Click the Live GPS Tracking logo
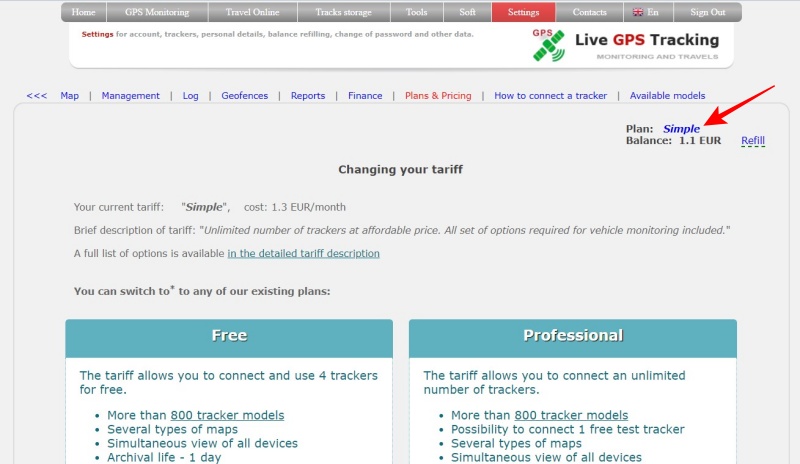 point(626,45)
